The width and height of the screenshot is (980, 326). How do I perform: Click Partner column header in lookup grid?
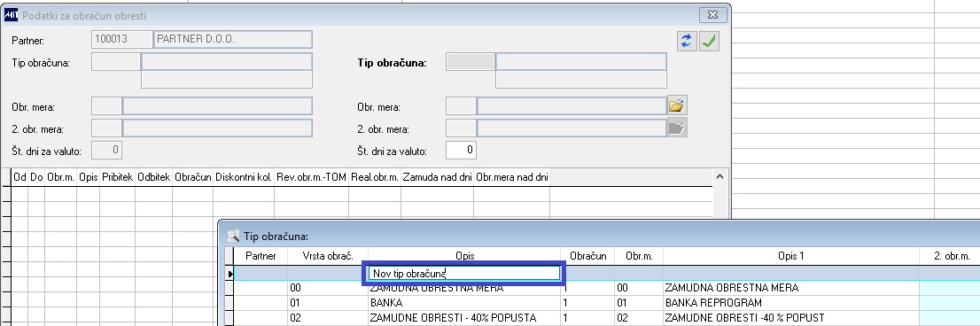(x=261, y=256)
